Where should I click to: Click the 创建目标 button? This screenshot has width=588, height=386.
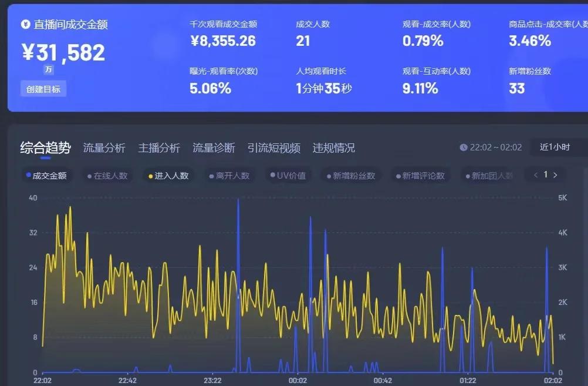[43, 89]
